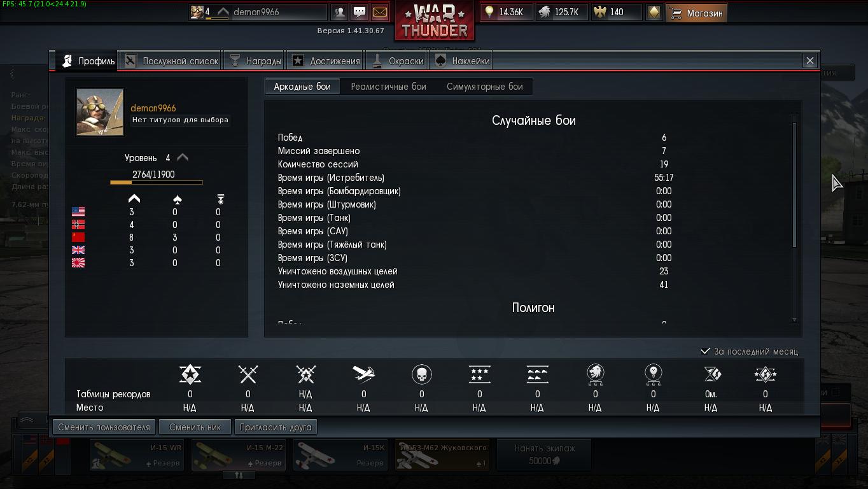
Task: Expand the crew presets arrows below И-15 М-22
Action: (239, 474)
